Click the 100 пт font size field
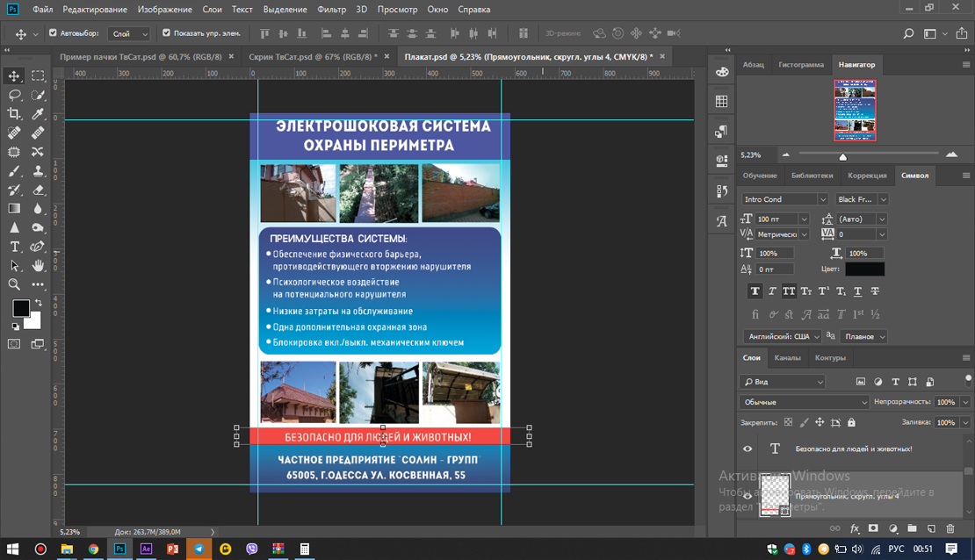This screenshot has width=975, height=560. click(x=776, y=219)
